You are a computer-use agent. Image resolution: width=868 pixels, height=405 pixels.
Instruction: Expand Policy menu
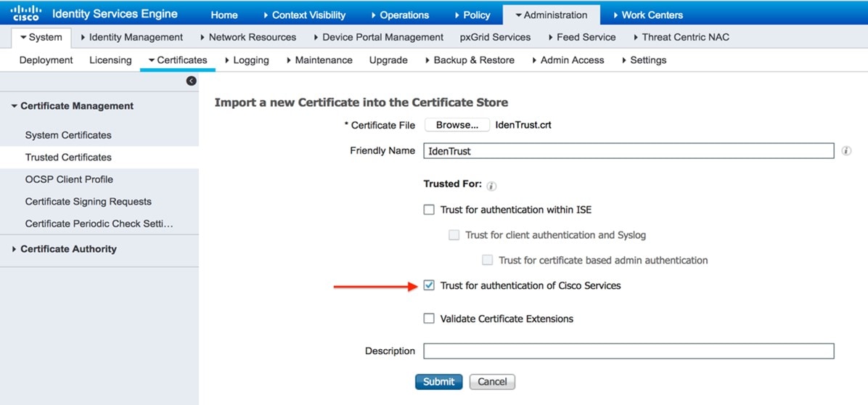pos(472,15)
